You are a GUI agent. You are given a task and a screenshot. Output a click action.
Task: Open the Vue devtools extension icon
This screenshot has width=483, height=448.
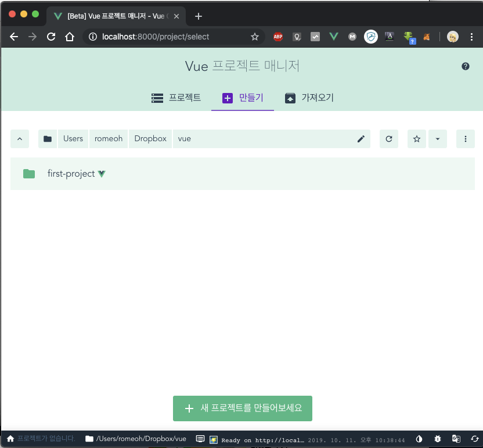click(334, 37)
